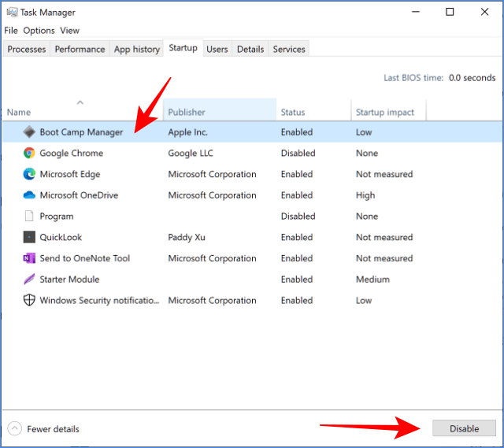The height and width of the screenshot is (448, 504).
Task: Switch to the Details tab
Action: click(x=250, y=49)
